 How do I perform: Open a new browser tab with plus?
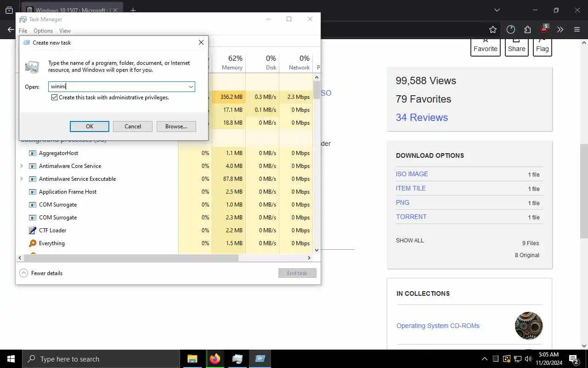[x=133, y=10]
